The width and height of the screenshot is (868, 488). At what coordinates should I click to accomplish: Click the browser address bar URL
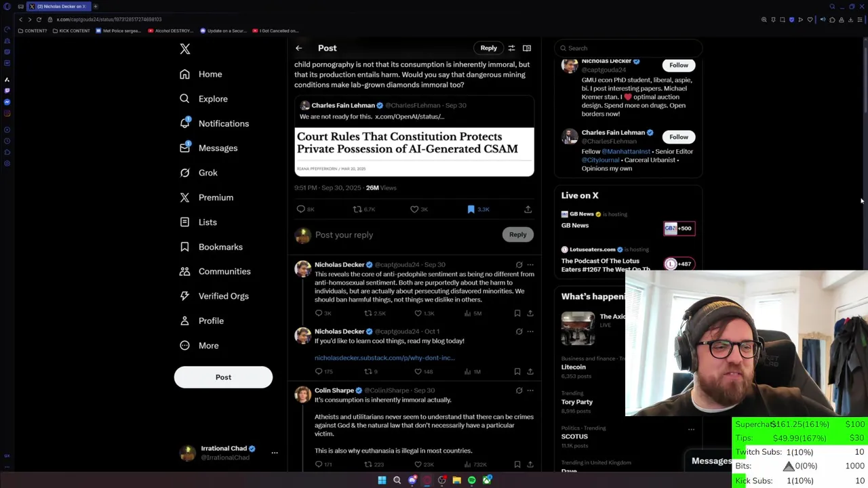[109, 20]
